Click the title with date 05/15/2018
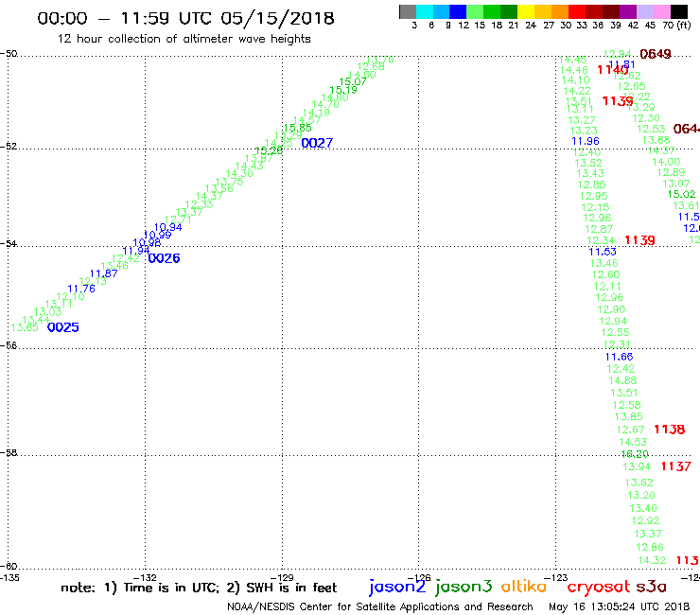 pyautogui.click(x=185, y=18)
